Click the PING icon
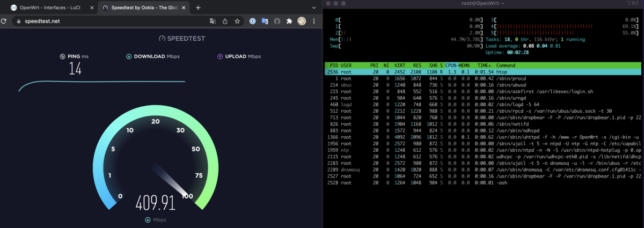This screenshot has width=644, height=228. click(x=63, y=56)
